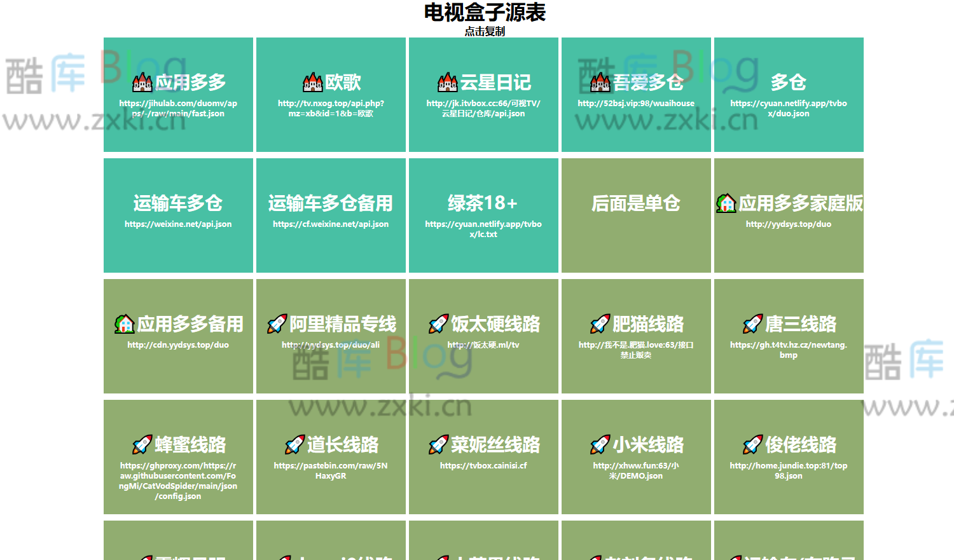The width and height of the screenshot is (954, 560).
Task: Copy the 绿茶18+ source card
Action: click(x=483, y=215)
